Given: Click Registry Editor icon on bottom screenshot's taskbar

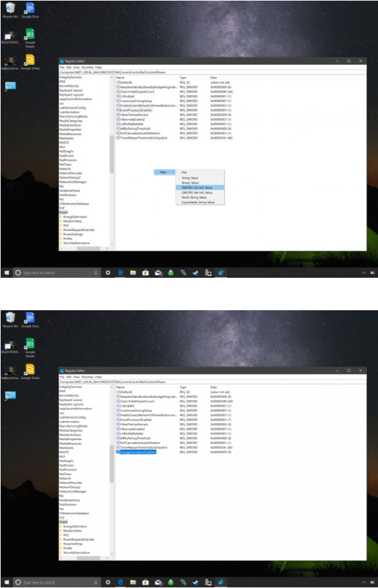Looking at the screenshot, I should click(220, 582).
